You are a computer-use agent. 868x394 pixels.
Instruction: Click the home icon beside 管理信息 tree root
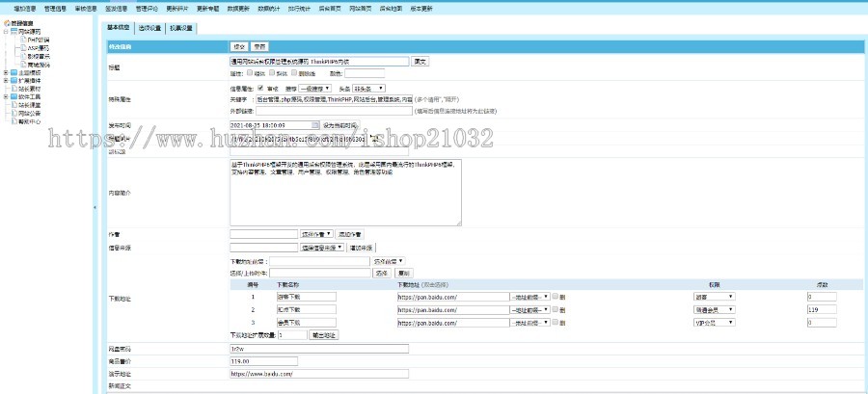(x=7, y=23)
